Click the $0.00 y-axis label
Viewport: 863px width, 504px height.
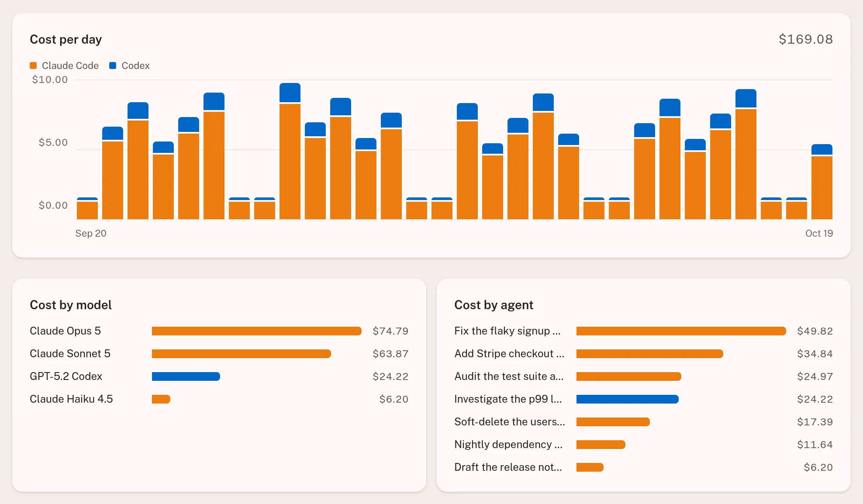(53, 205)
